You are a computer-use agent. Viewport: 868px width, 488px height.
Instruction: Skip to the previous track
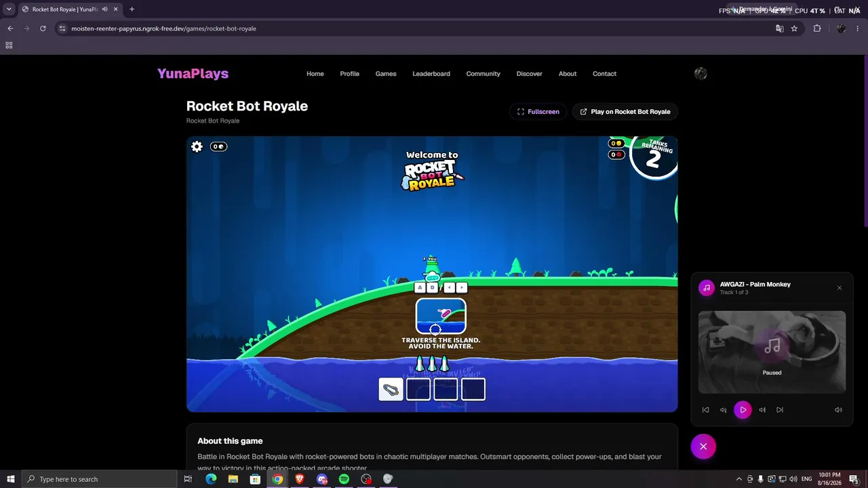(x=705, y=409)
